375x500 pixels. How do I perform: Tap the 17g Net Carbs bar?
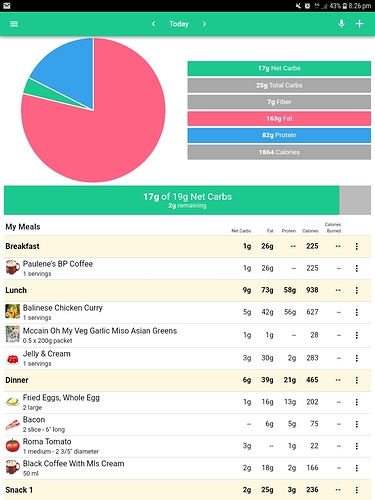point(279,68)
